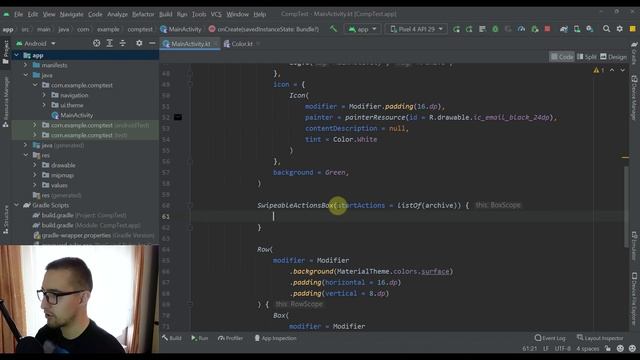Go to next highlighted error arrow

coord(622,70)
